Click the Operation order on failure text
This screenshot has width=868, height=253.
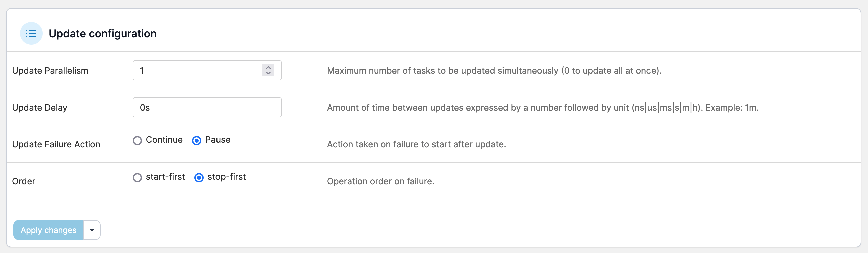coord(380,182)
